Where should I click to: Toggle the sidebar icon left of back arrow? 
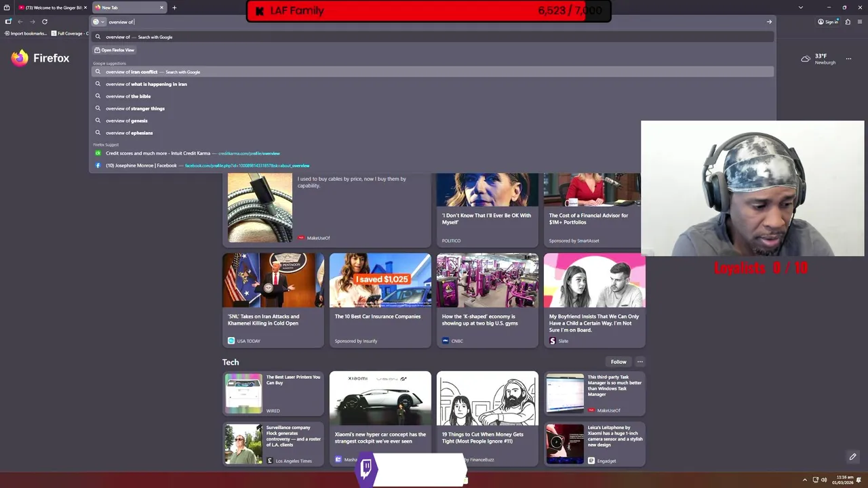tap(8, 22)
